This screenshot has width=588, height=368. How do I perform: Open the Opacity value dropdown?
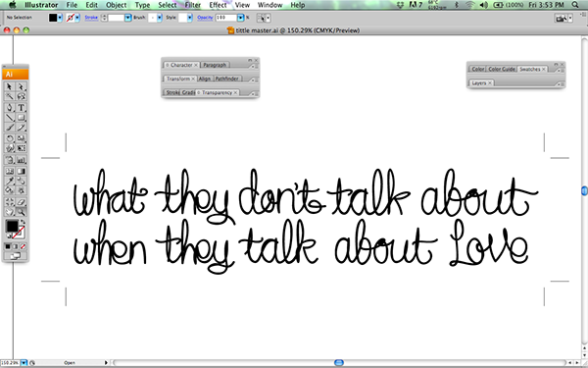click(241, 18)
